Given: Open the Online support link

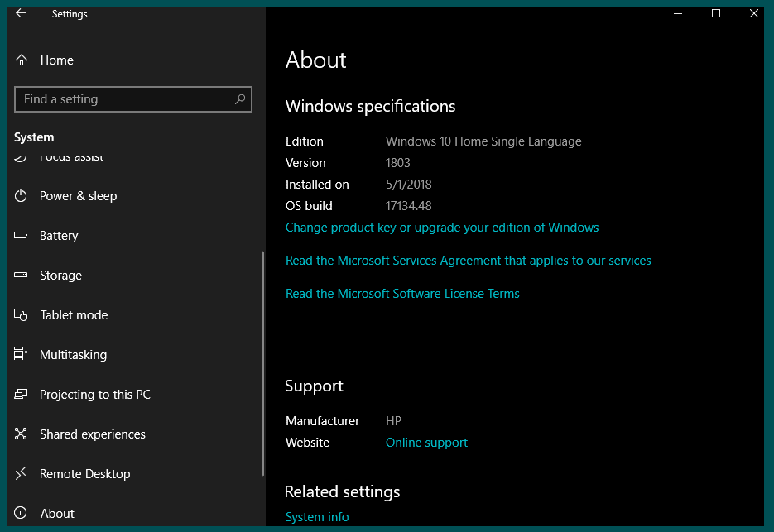Looking at the screenshot, I should (x=426, y=443).
